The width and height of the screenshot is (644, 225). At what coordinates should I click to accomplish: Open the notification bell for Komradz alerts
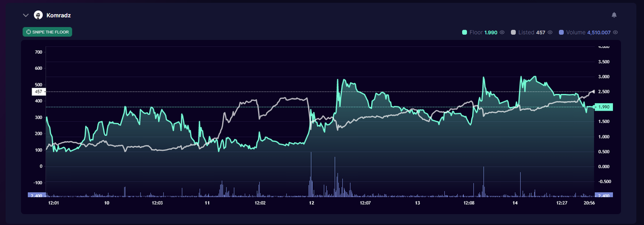(614, 15)
